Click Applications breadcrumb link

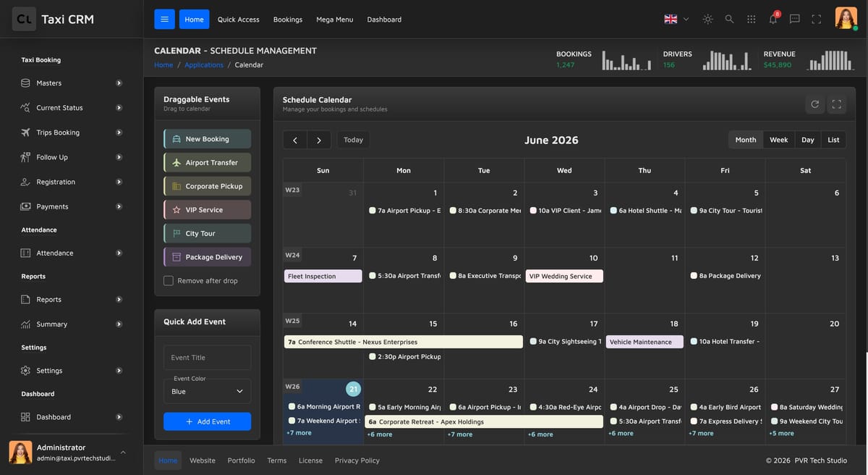(x=204, y=65)
